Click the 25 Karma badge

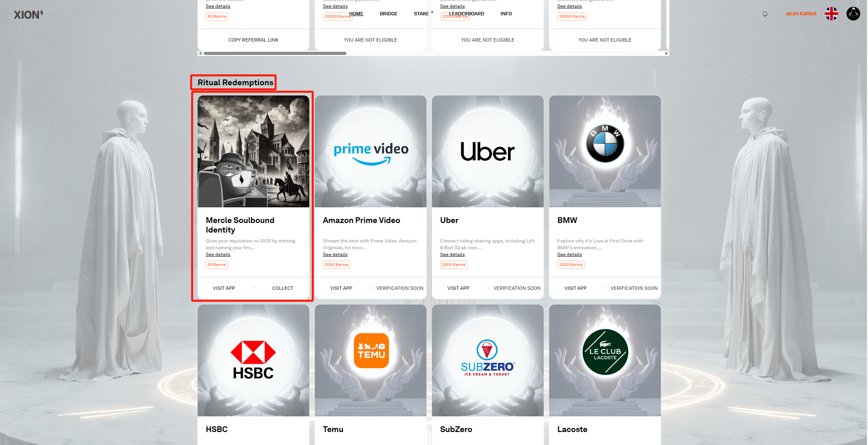click(217, 265)
